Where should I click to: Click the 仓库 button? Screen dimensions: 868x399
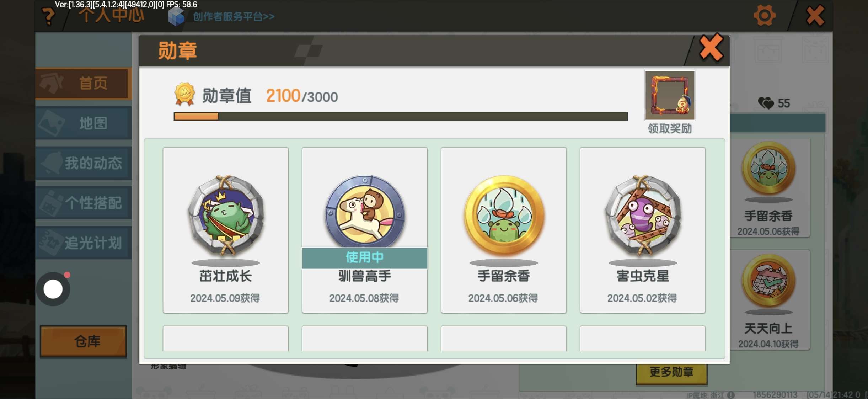(84, 341)
